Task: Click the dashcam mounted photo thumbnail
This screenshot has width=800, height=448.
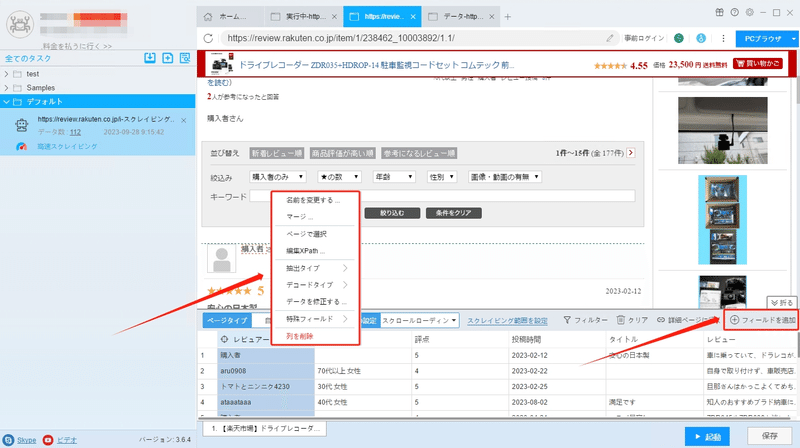Action: [722, 130]
